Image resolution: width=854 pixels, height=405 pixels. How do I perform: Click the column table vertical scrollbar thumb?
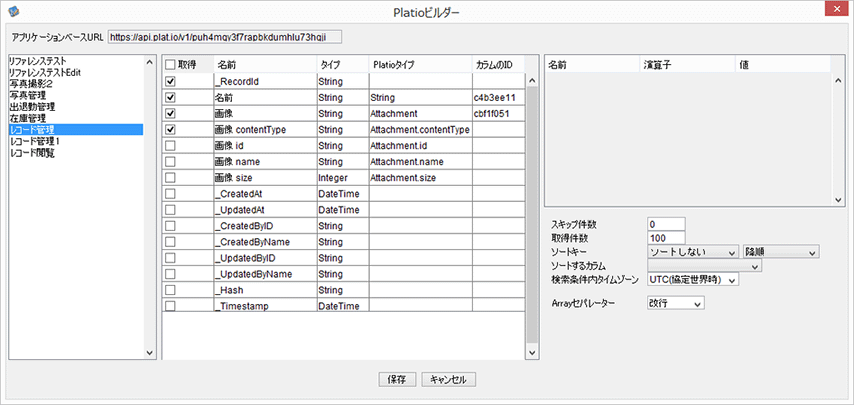pyautogui.click(x=532, y=214)
